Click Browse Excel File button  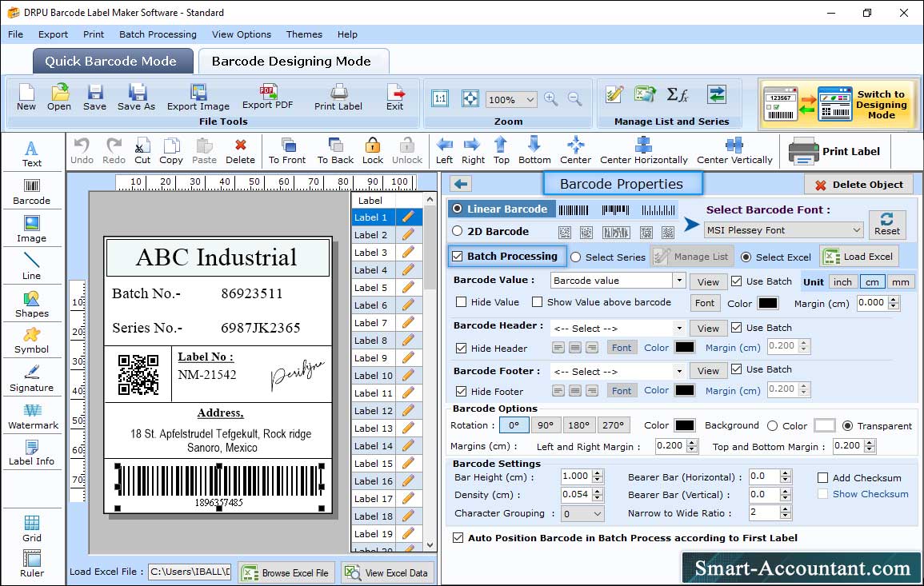tap(286, 572)
